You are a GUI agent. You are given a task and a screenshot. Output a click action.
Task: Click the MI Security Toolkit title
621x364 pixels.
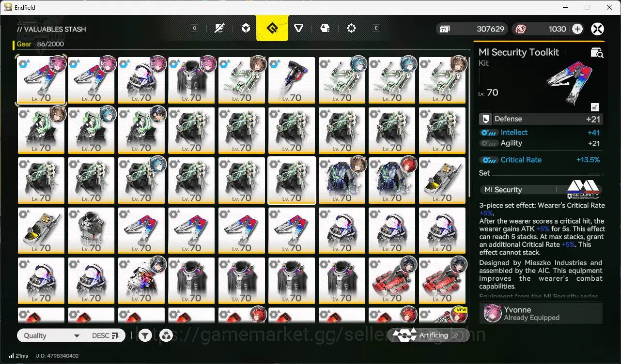[519, 52]
